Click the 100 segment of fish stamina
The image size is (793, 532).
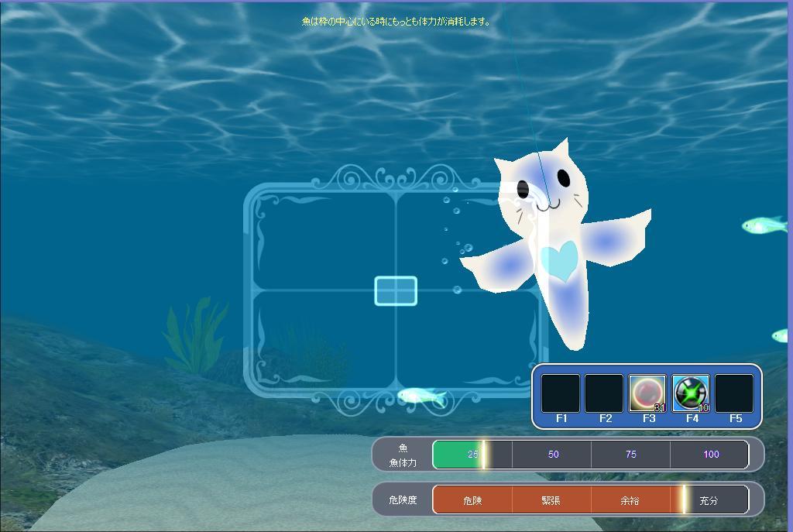[x=710, y=455]
